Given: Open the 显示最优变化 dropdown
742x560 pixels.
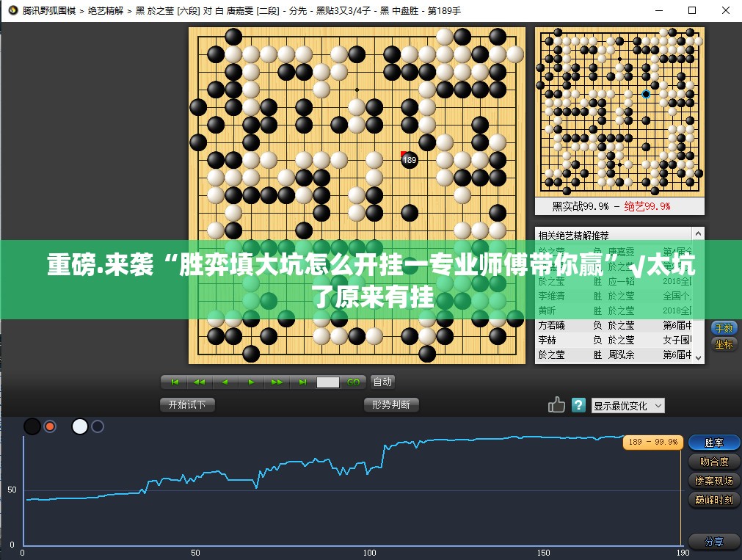Looking at the screenshot, I should pos(628,405).
